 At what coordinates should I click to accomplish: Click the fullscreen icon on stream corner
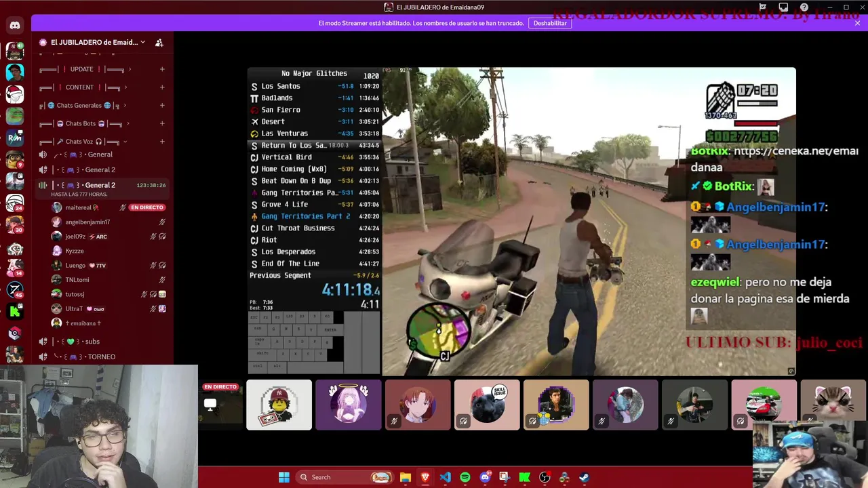(791, 371)
